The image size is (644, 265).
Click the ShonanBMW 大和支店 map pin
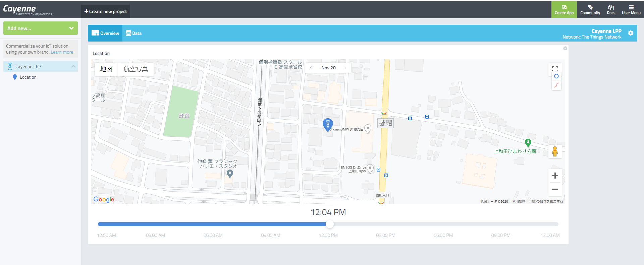click(368, 129)
